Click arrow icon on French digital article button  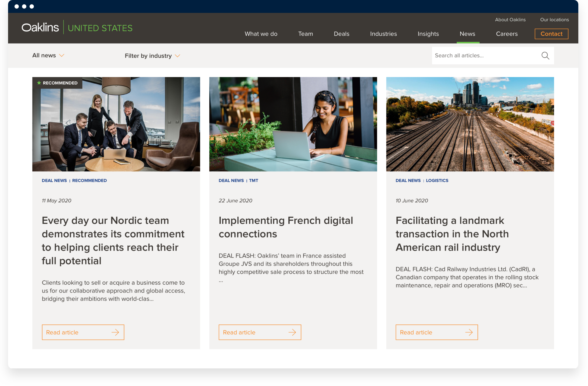(292, 332)
